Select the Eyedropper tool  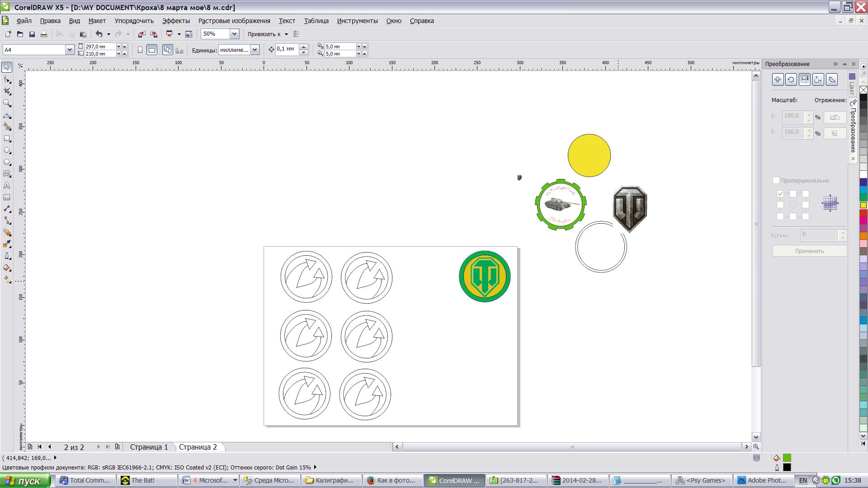pyautogui.click(x=7, y=244)
